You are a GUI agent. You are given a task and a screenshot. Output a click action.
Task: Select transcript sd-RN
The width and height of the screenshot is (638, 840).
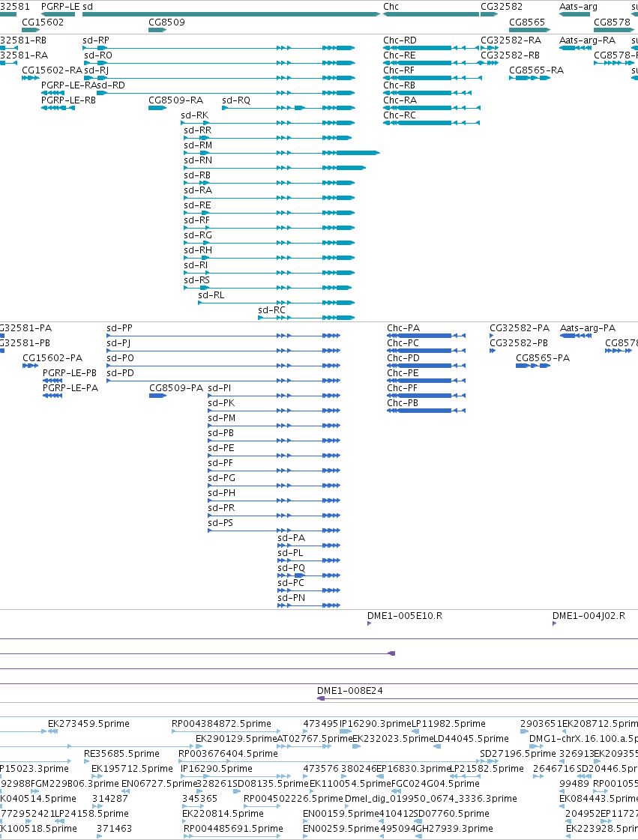coord(198,160)
